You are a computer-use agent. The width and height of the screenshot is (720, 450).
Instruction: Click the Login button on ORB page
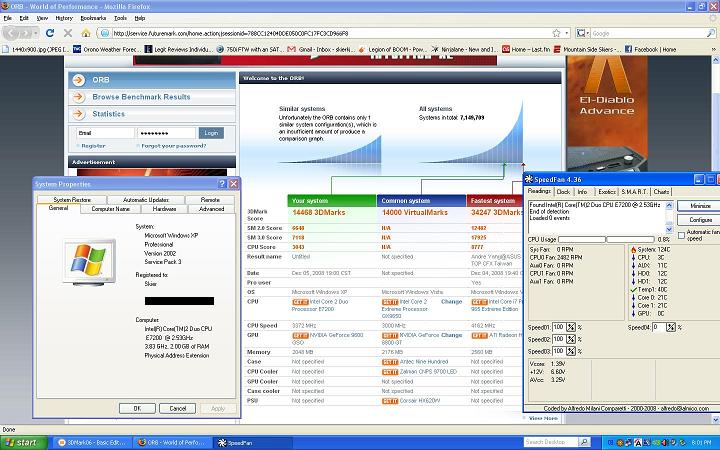(x=211, y=133)
